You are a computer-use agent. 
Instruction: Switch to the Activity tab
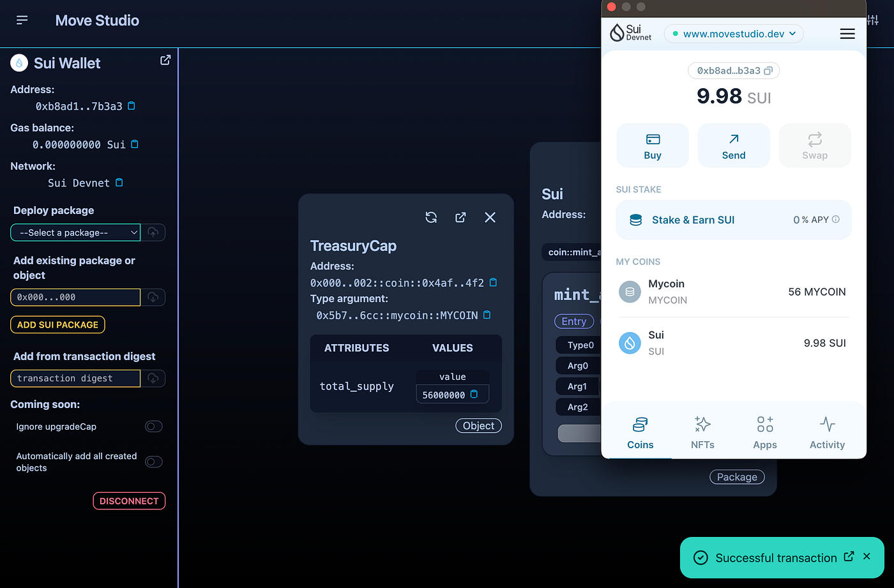pyautogui.click(x=827, y=433)
